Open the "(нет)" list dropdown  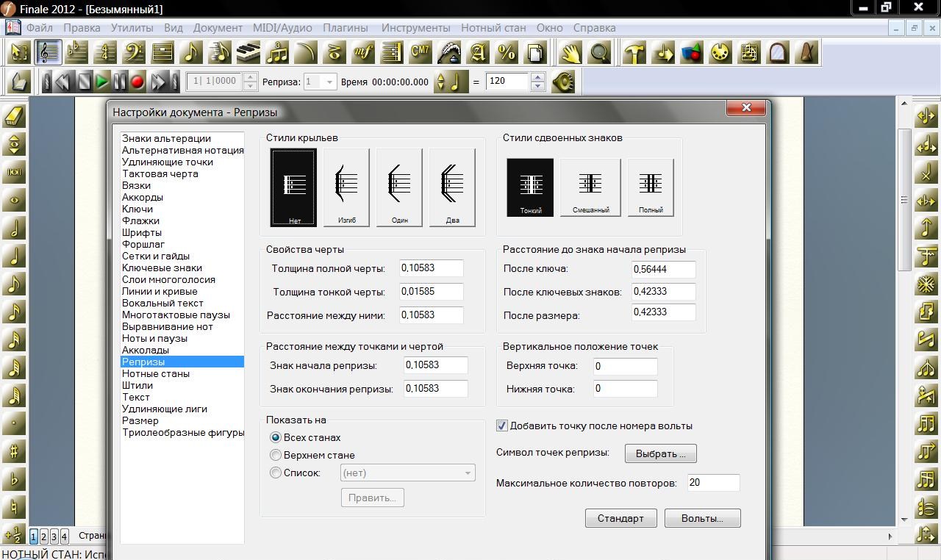click(468, 473)
